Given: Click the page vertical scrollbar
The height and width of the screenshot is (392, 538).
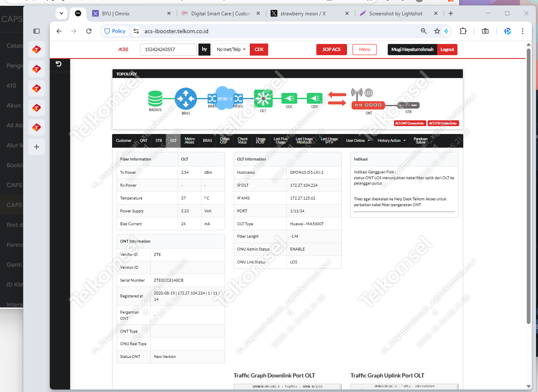Looking at the screenshot, I should [x=528, y=186].
